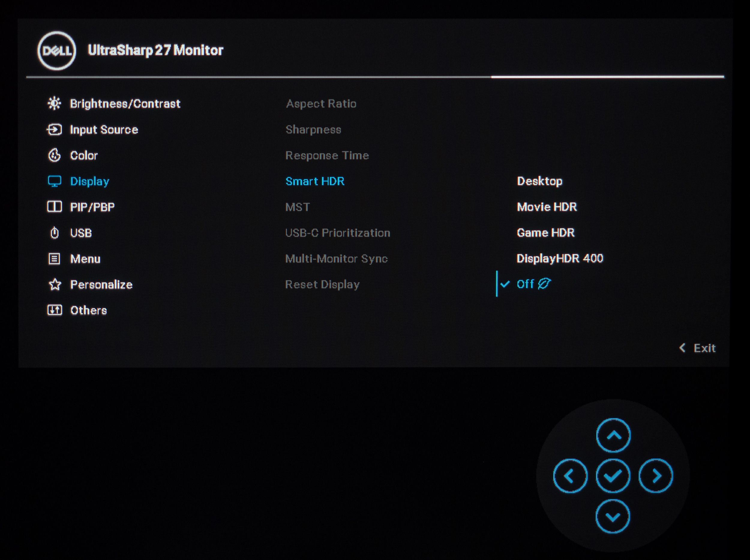
Task: Enable Movie HDR mode
Action: pos(547,207)
